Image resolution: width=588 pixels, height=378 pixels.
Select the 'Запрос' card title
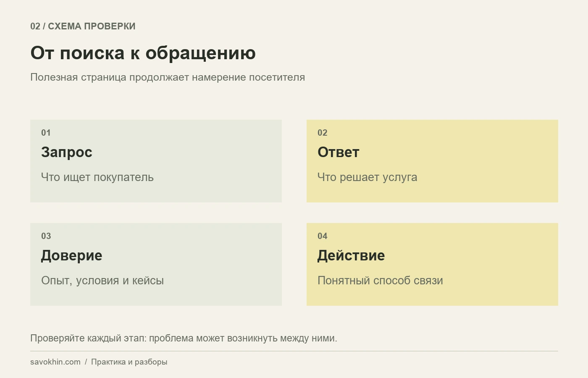(x=67, y=152)
